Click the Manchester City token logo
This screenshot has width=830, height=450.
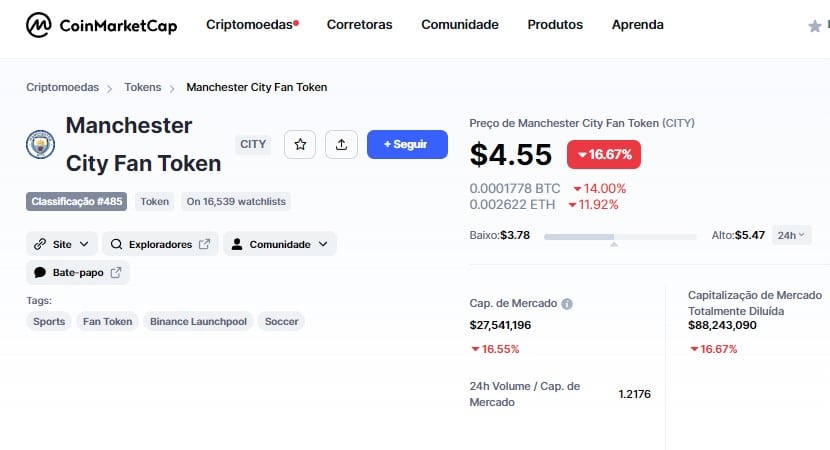pyautogui.click(x=41, y=144)
